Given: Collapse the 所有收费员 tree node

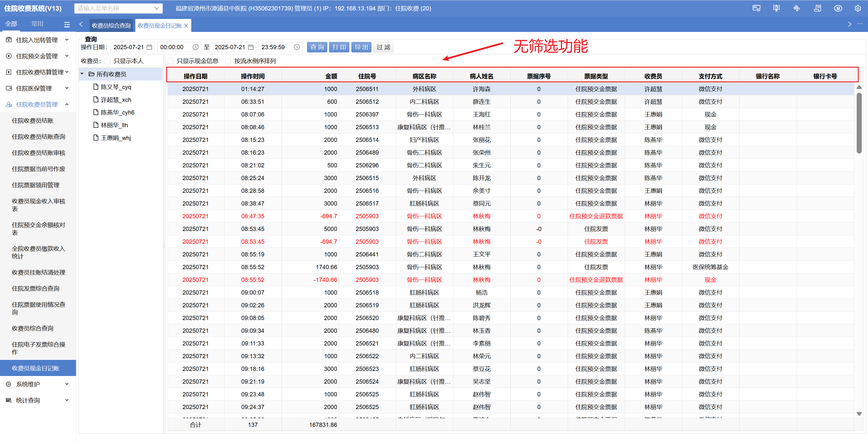Looking at the screenshot, I should coord(82,74).
